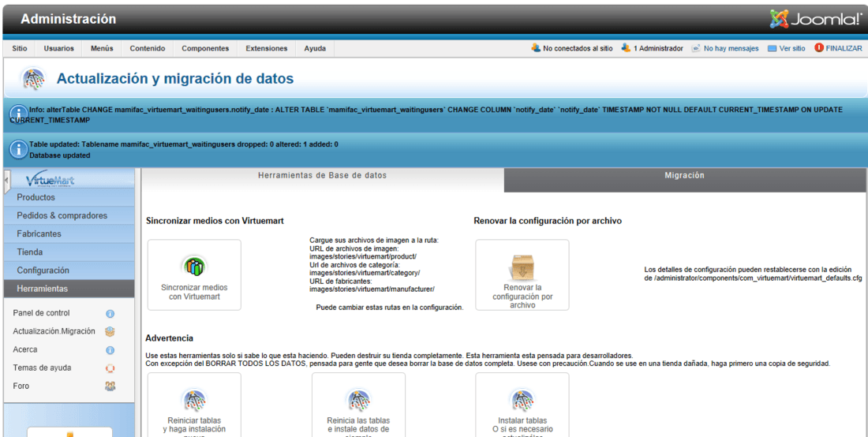
Task: Click 'Puede cambiar estas rutas en la configuración.' text
Action: [390, 307]
